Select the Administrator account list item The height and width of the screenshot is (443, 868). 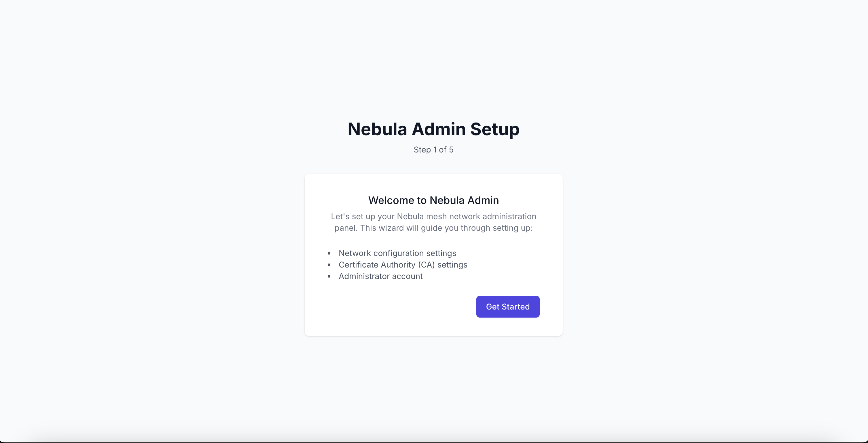point(380,276)
